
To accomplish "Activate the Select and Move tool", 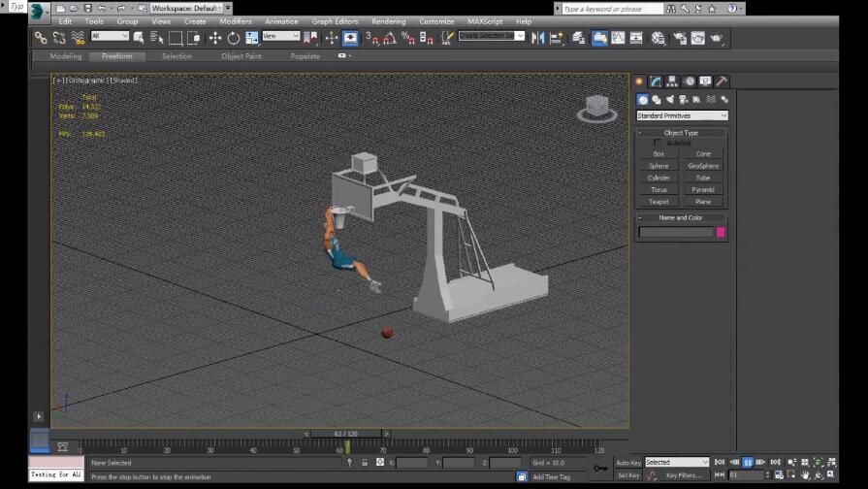I will click(214, 38).
